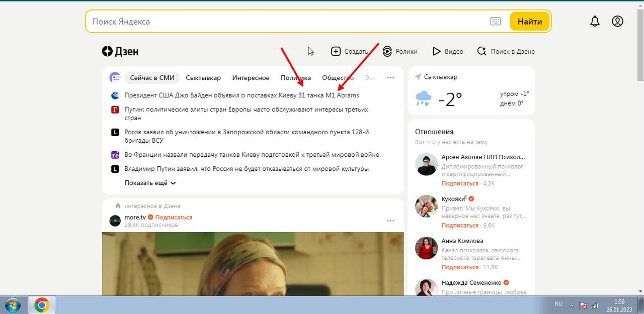Viewport: 644px width, 314px height.
Task: Select the Сейчас в СМИ tab
Action: pos(152,78)
